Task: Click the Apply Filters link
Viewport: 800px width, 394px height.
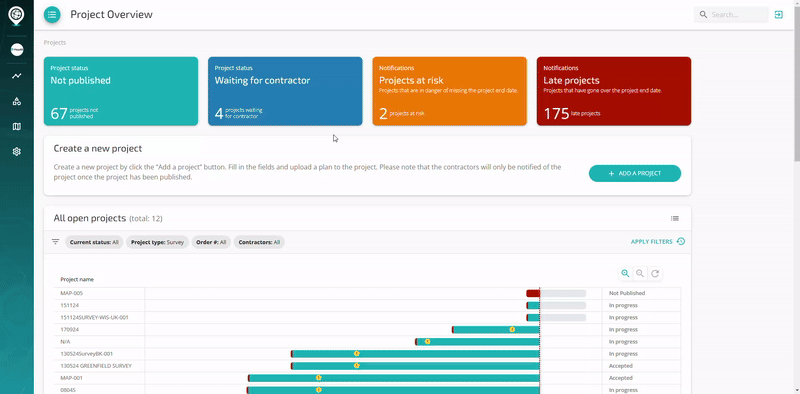Action: click(x=652, y=242)
